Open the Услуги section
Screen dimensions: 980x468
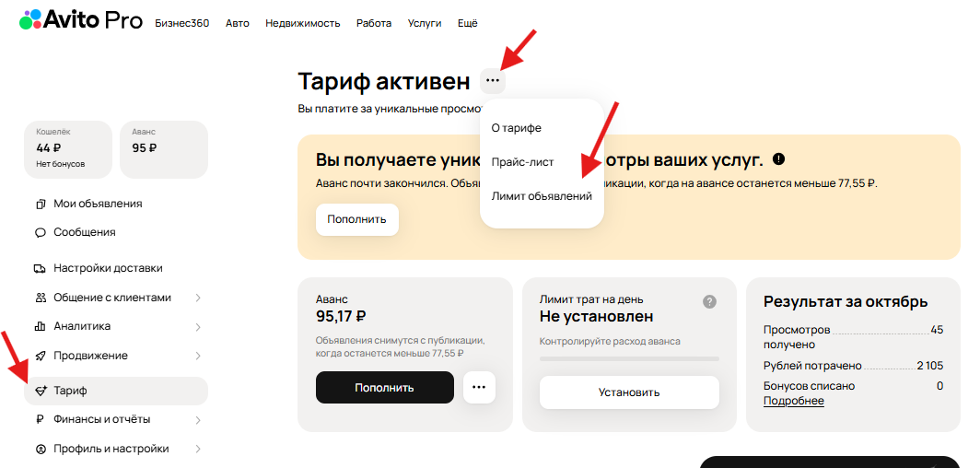425,23
